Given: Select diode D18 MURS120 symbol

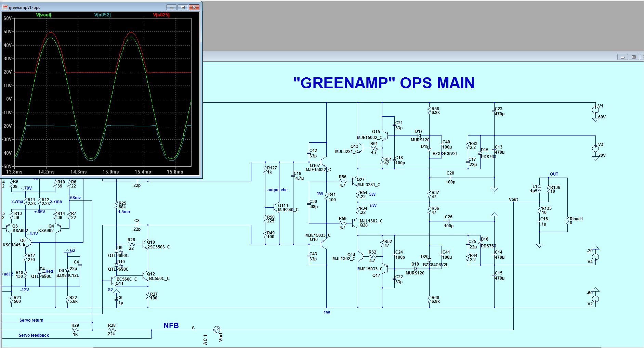Looking at the screenshot, I should pyautogui.click(x=416, y=269).
